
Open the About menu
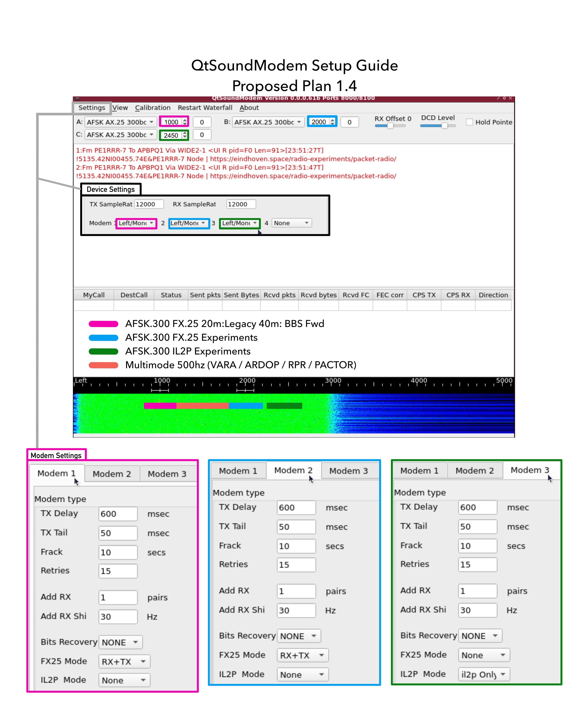coord(249,108)
